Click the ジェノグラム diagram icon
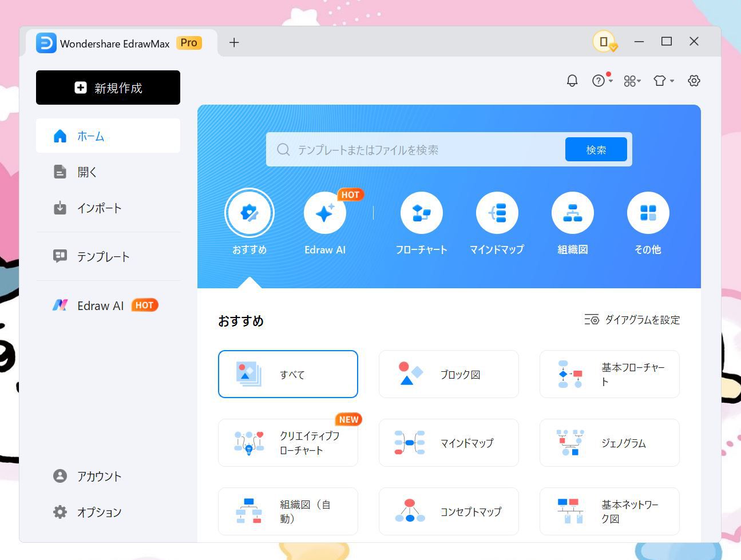 pyautogui.click(x=570, y=443)
